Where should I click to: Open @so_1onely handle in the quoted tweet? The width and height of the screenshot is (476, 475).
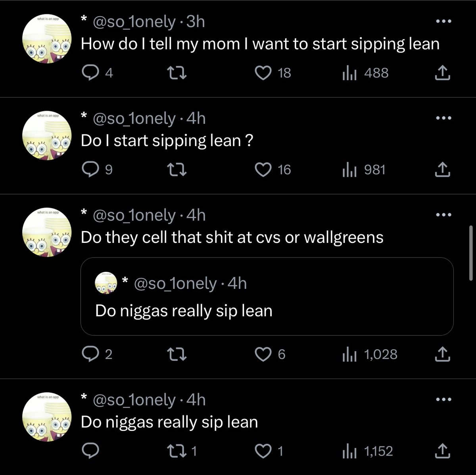(x=176, y=283)
